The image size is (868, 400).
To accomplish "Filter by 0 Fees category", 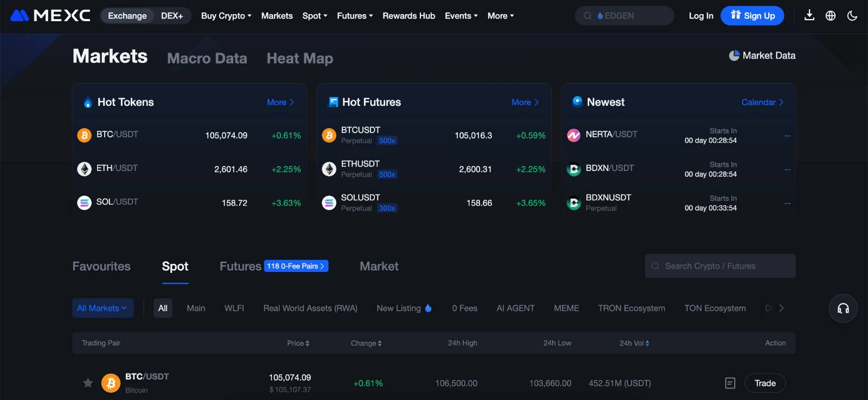I will coord(464,308).
